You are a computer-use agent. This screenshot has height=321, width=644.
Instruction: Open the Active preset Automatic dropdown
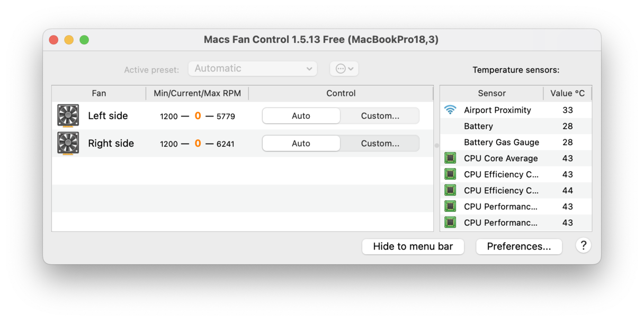[x=253, y=68]
